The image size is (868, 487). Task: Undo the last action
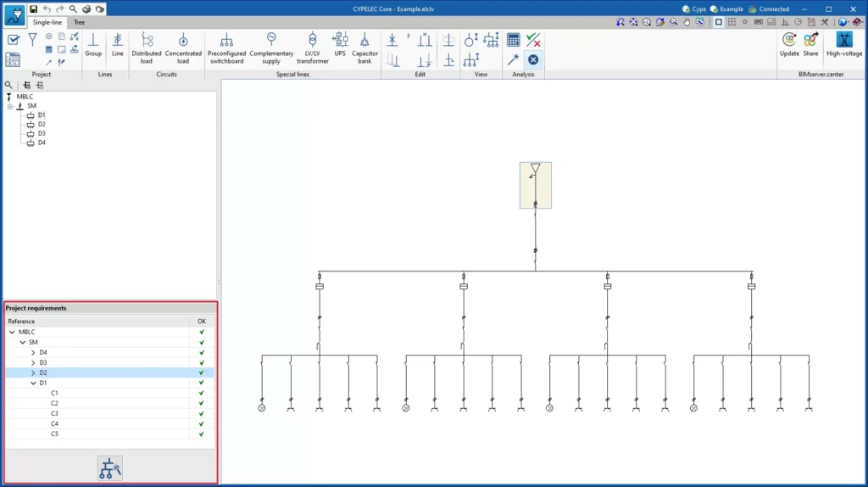[x=47, y=8]
